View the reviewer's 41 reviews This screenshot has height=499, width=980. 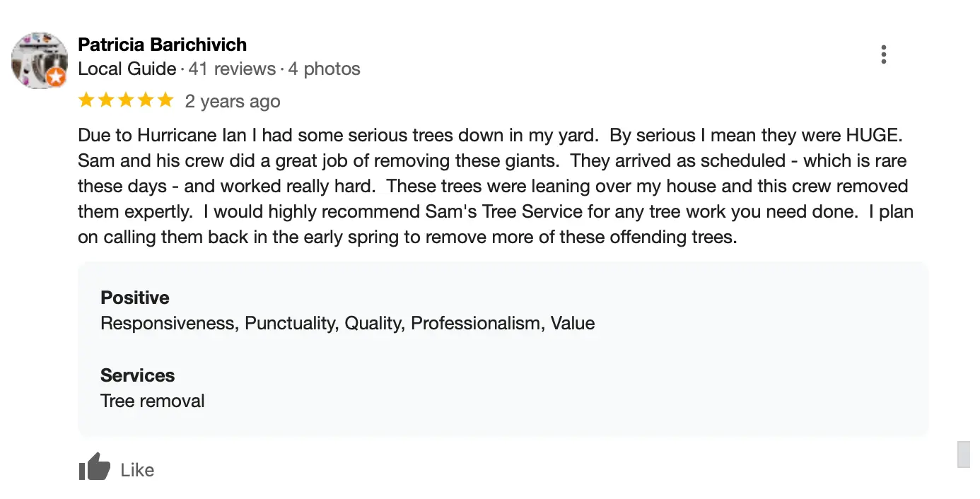232,69
